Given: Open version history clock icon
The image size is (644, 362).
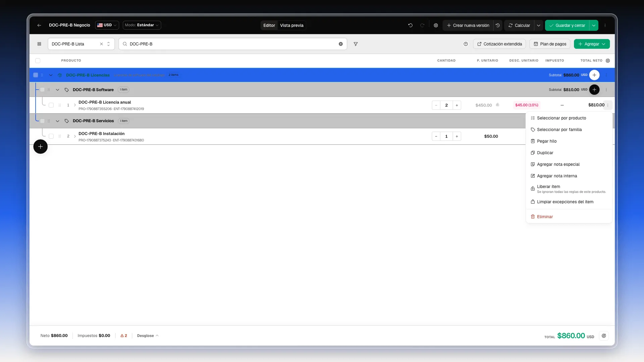Looking at the screenshot, I should click(x=498, y=25).
